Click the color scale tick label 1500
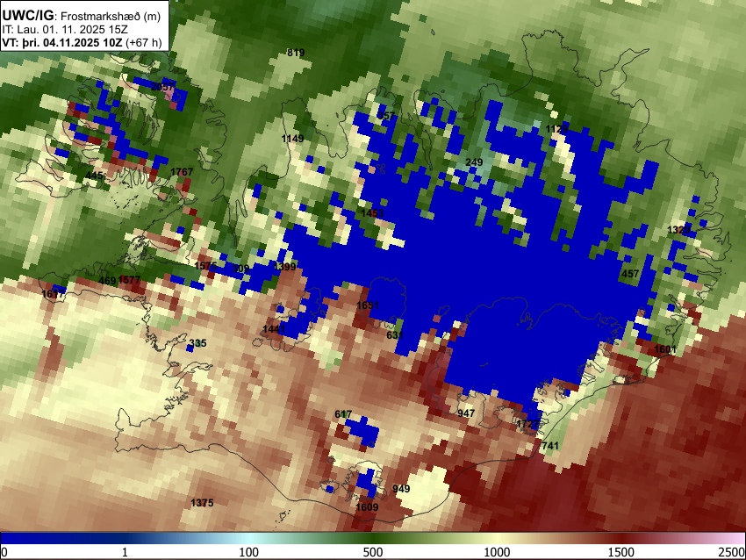 pyautogui.click(x=621, y=552)
